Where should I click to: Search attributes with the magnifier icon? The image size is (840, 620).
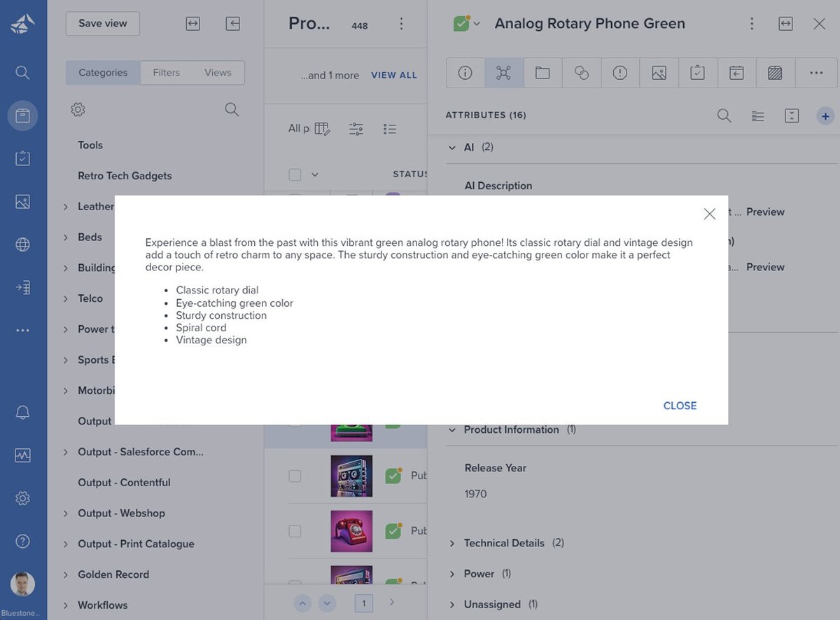724,116
